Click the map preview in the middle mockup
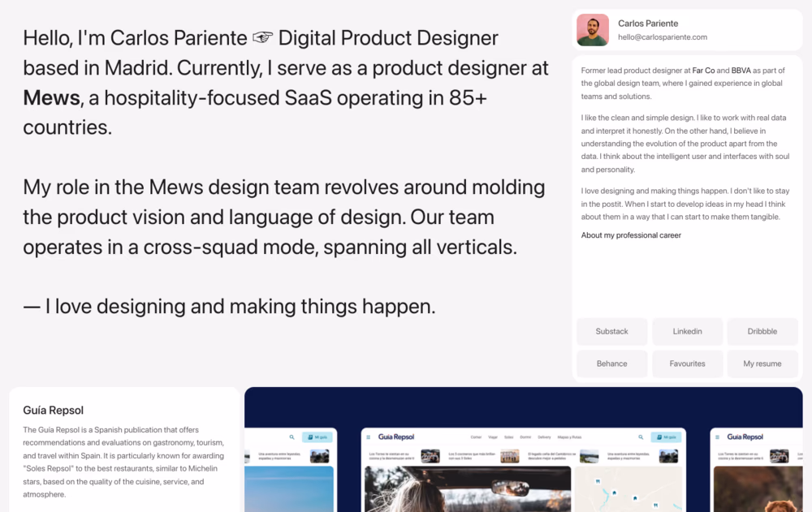The height and width of the screenshot is (512, 812). [628, 488]
